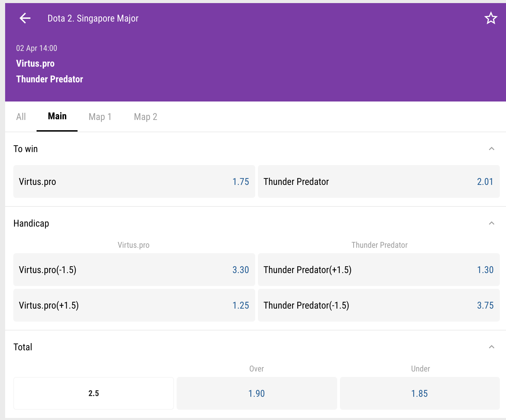
Task: Click the Dota 2. Singapore Major title
Action: tap(93, 18)
